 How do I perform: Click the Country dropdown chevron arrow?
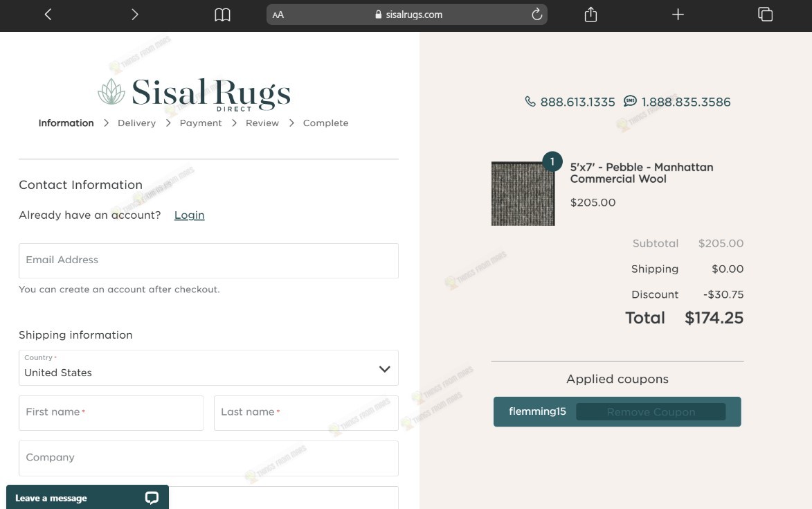click(x=384, y=369)
